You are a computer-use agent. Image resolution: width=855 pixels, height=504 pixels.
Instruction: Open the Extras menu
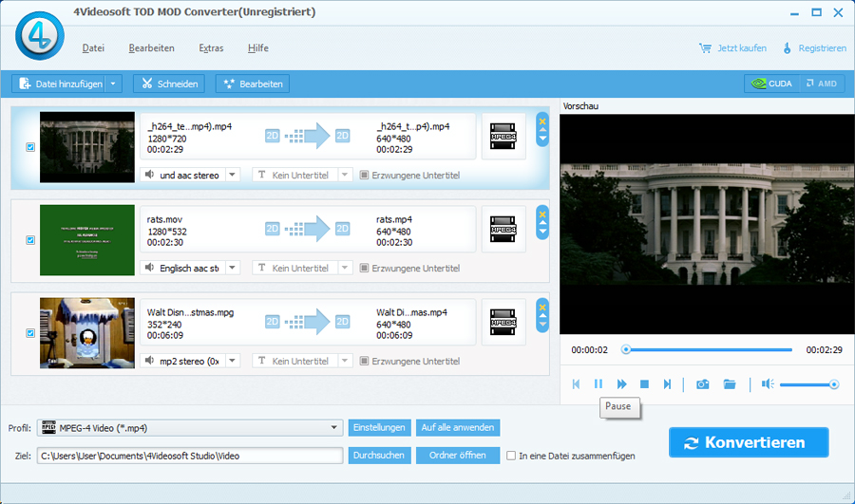click(x=211, y=48)
